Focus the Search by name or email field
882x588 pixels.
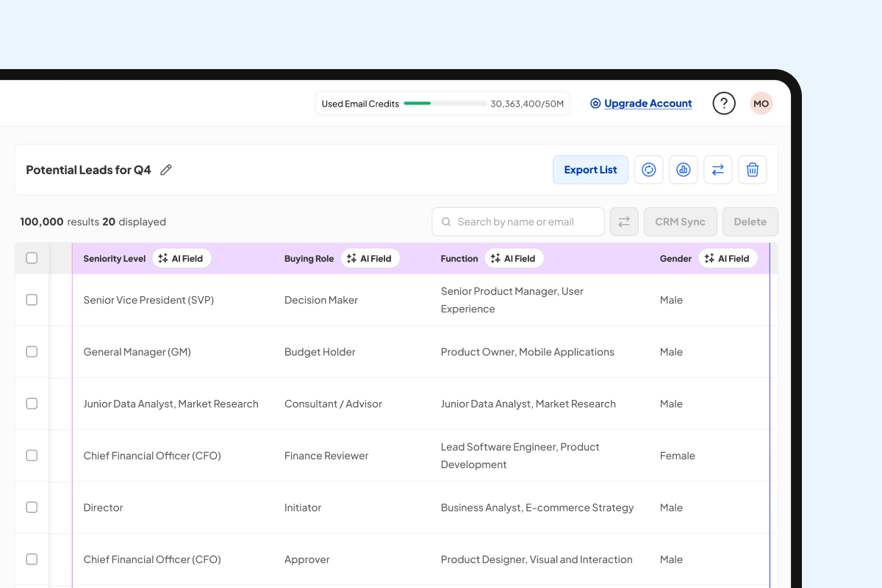tap(526, 222)
